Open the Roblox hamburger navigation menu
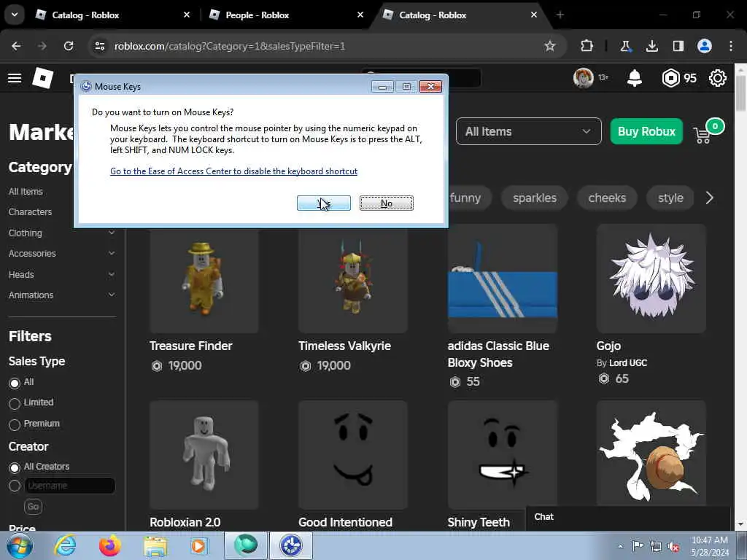The image size is (747, 560). pos(15,77)
